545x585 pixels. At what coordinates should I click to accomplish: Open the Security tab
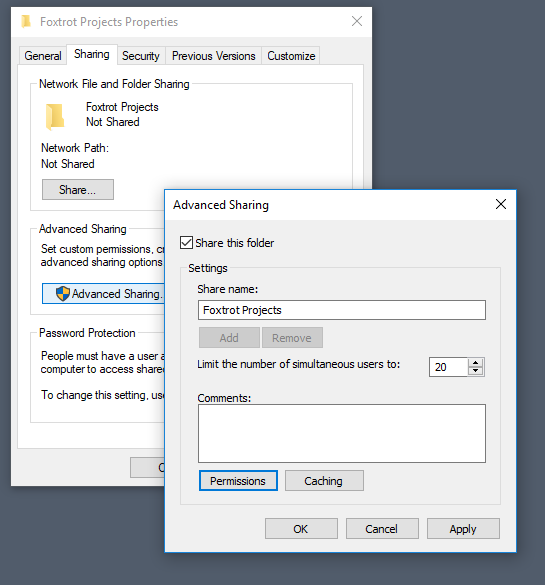coord(141,56)
